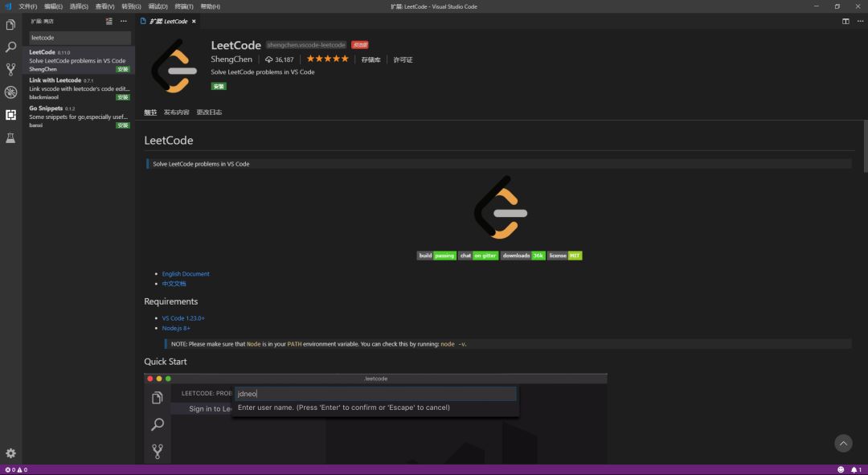Install the LeetCode extension with green button
The height and width of the screenshot is (475, 868).
tap(219, 86)
